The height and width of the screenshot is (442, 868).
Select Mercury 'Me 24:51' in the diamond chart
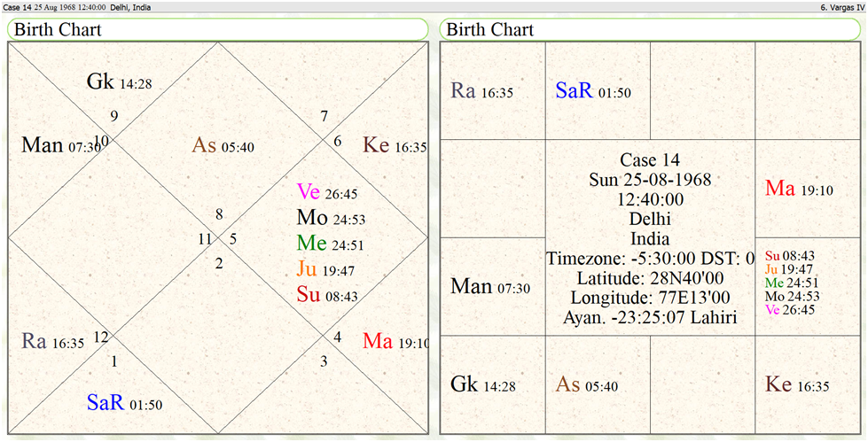pos(330,243)
